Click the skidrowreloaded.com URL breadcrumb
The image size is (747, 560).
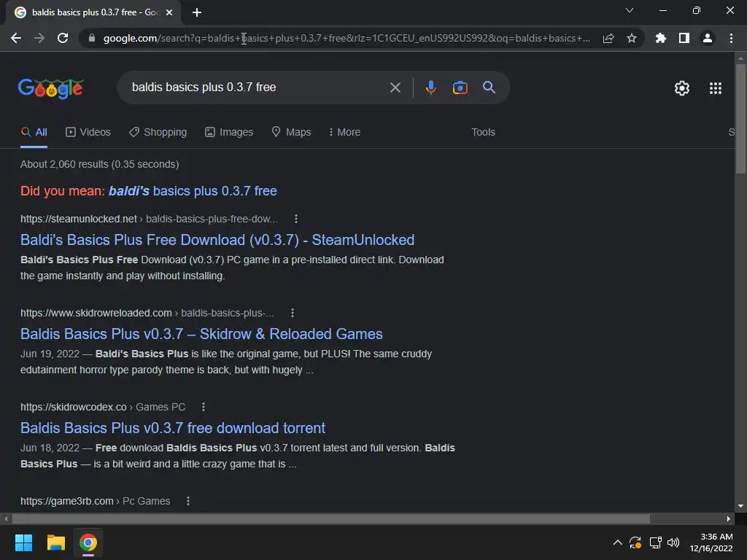147,313
